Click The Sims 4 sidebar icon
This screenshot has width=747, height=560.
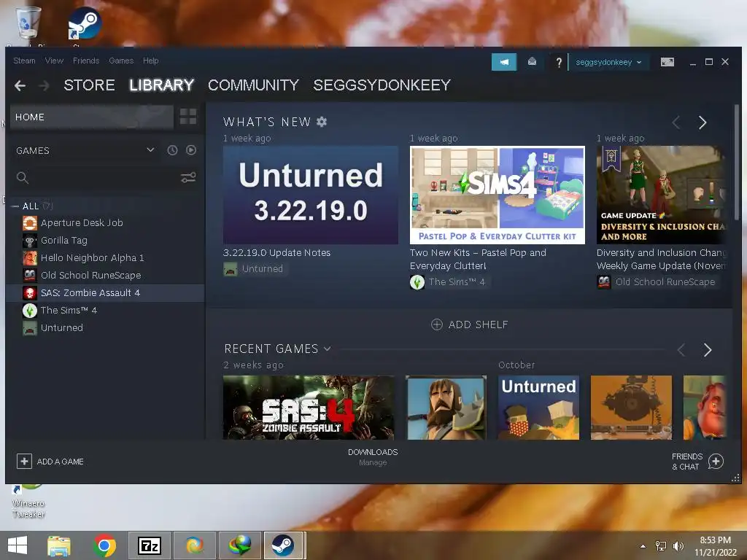29,311
